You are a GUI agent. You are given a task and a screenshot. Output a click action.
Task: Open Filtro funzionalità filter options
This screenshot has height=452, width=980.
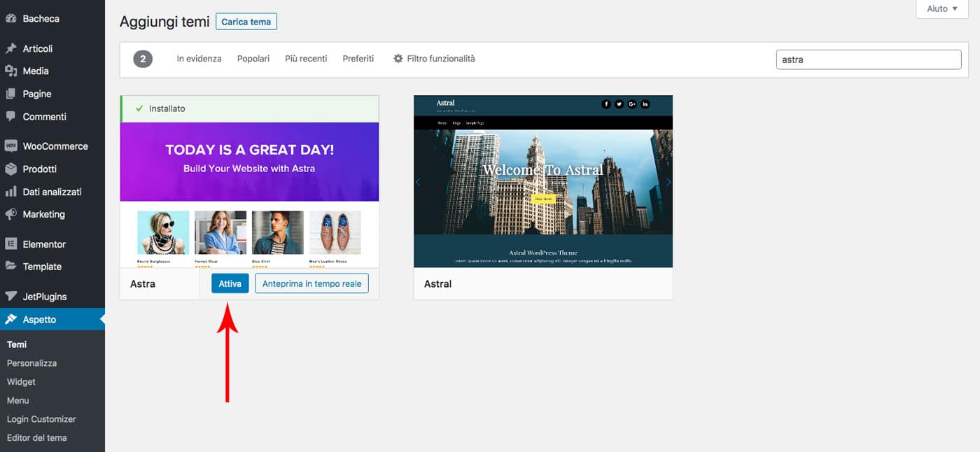[x=434, y=59]
